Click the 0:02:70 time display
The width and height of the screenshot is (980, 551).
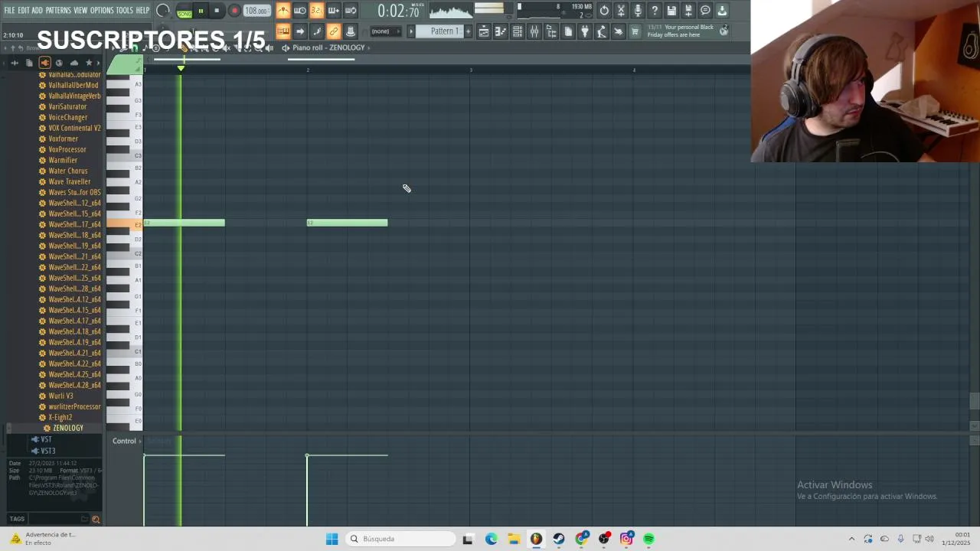[x=398, y=11]
